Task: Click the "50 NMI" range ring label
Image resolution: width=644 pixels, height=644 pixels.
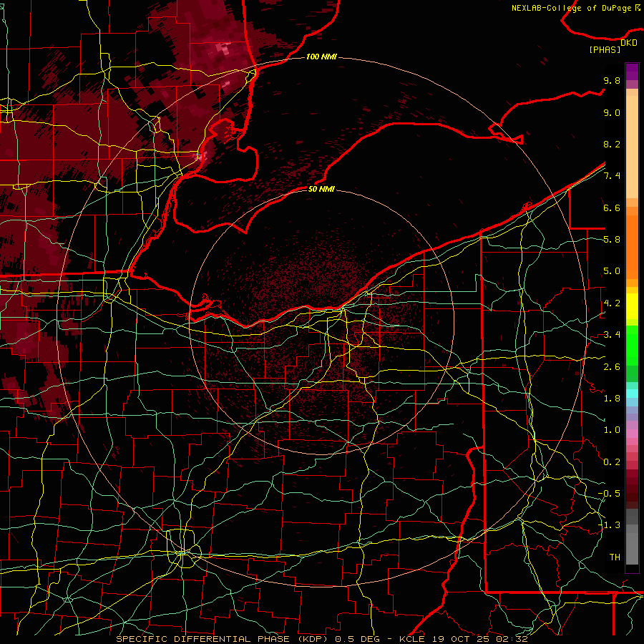Action: click(321, 189)
